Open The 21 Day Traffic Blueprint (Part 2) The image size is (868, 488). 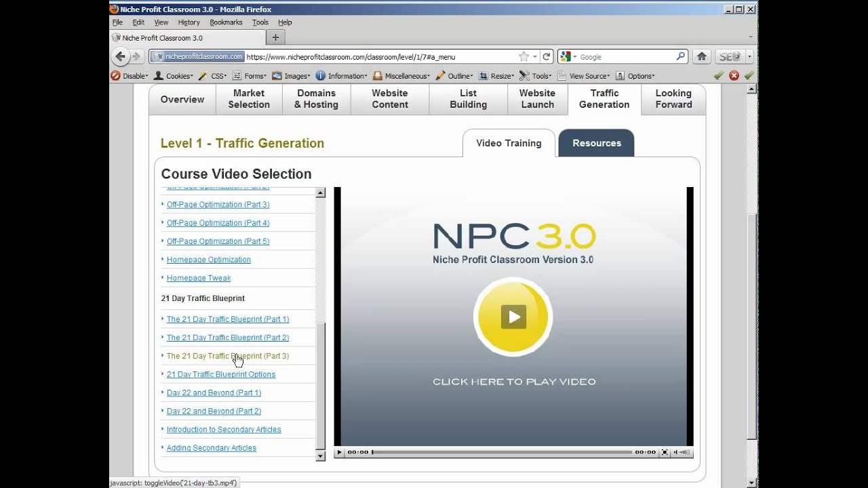(228, 338)
